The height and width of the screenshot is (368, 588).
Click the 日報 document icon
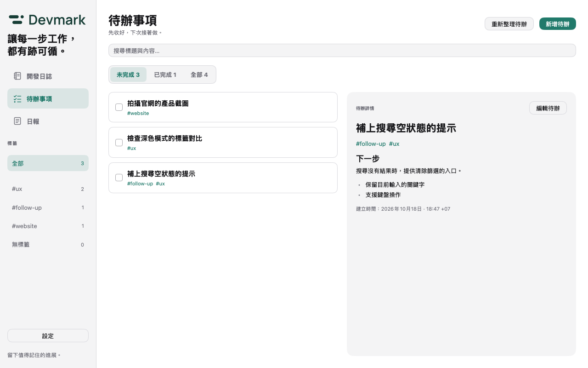17,121
